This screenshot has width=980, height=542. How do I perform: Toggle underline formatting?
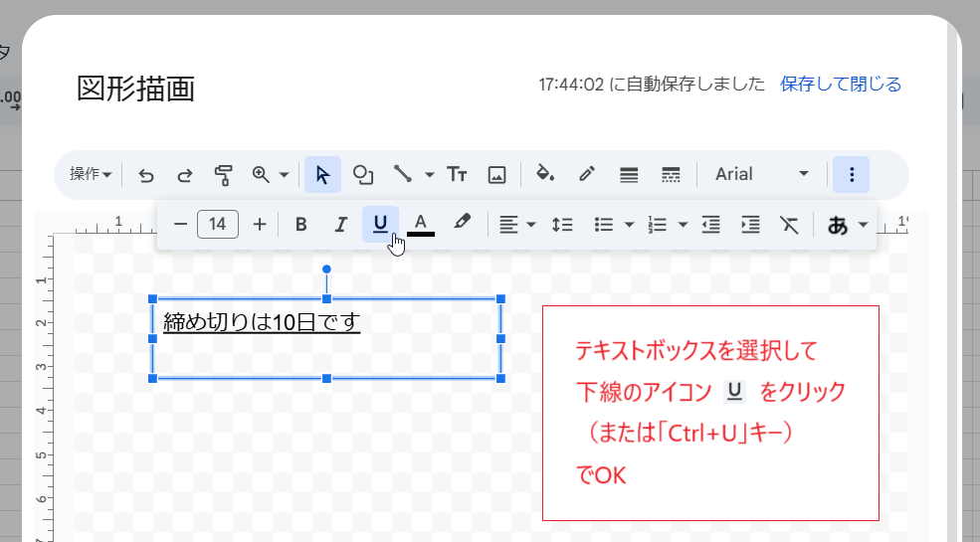tap(380, 224)
